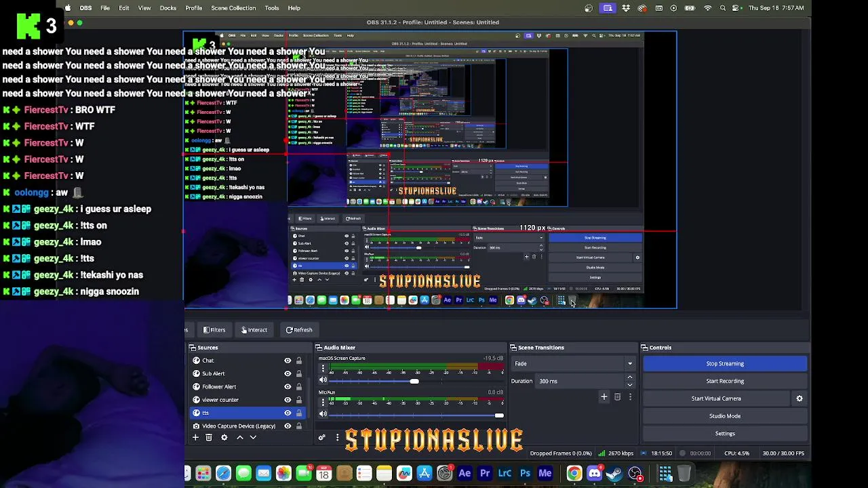Enable Studio Mode
The image size is (868, 488).
tap(725, 416)
